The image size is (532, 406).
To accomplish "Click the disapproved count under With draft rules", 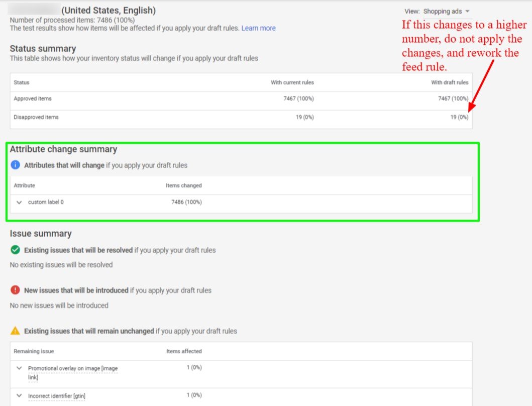I will [459, 117].
